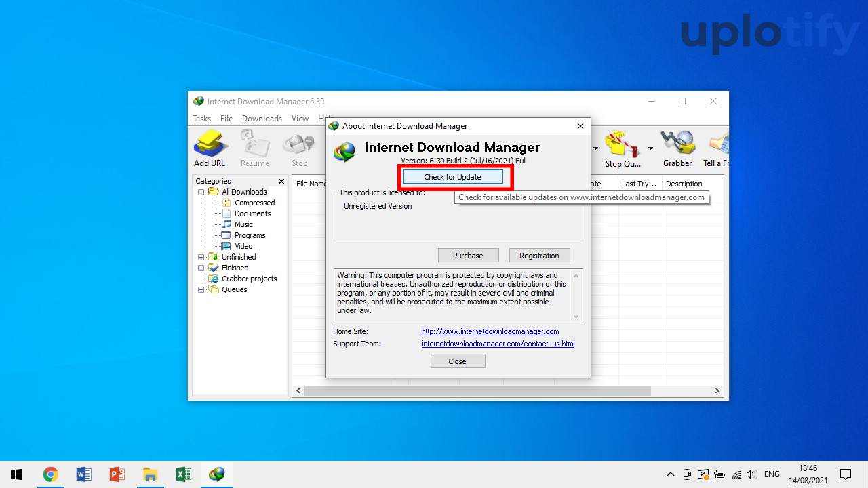Click the warning text scroll-up arrow
Image resolution: width=868 pixels, height=488 pixels.
click(576, 274)
